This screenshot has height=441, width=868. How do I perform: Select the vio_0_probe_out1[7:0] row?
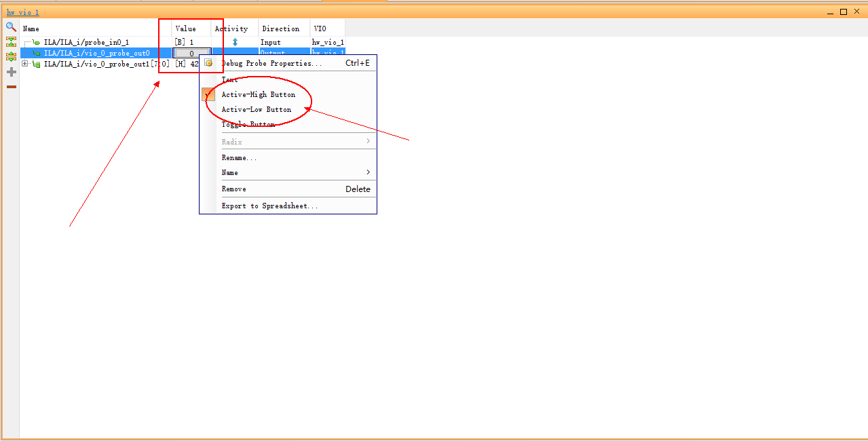(107, 64)
